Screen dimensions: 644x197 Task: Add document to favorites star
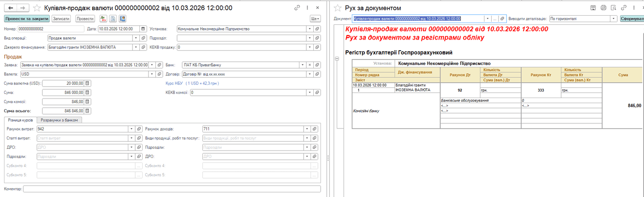(x=38, y=8)
